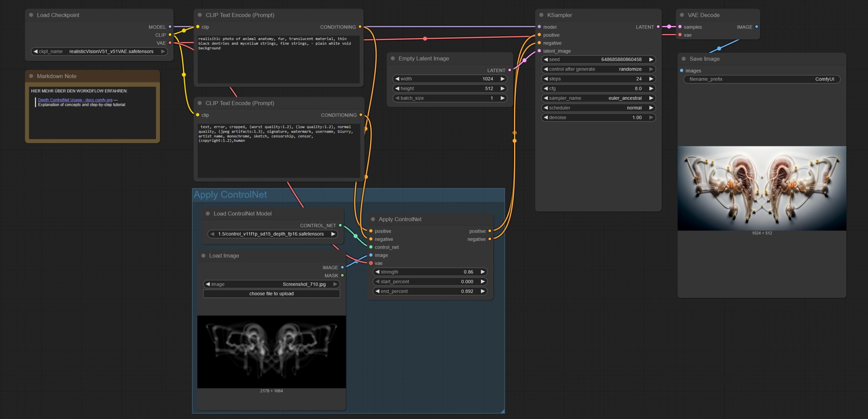Image resolution: width=868 pixels, height=419 pixels.
Task: Collapse the KSampler node via its title dot
Action: [x=541, y=15]
